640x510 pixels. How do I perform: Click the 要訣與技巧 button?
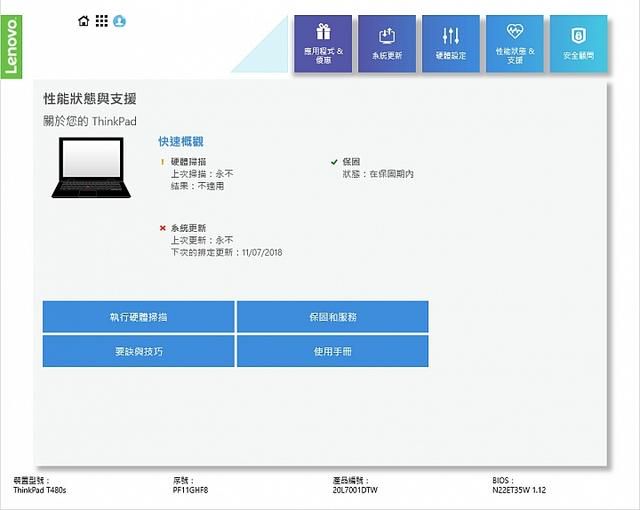(138, 351)
